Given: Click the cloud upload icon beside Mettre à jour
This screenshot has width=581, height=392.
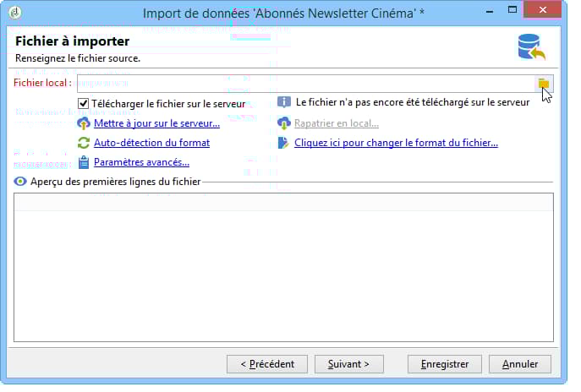Looking at the screenshot, I should (84, 123).
